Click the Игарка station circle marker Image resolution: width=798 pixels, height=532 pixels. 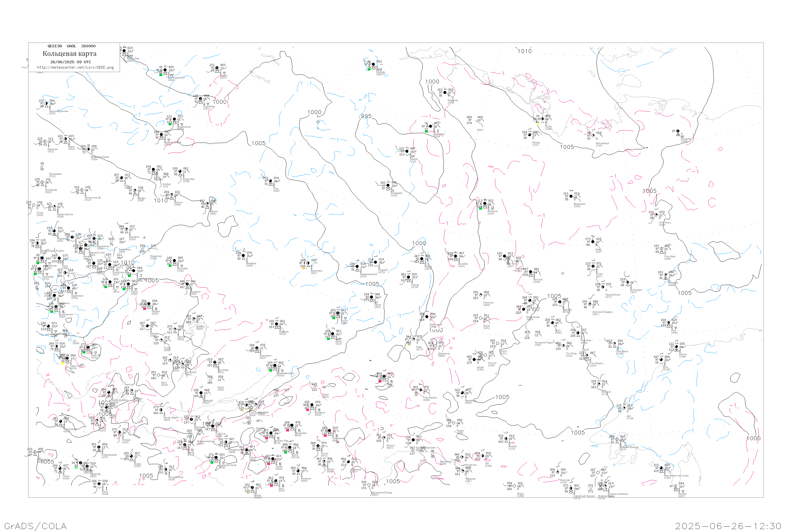pyautogui.click(x=217, y=68)
